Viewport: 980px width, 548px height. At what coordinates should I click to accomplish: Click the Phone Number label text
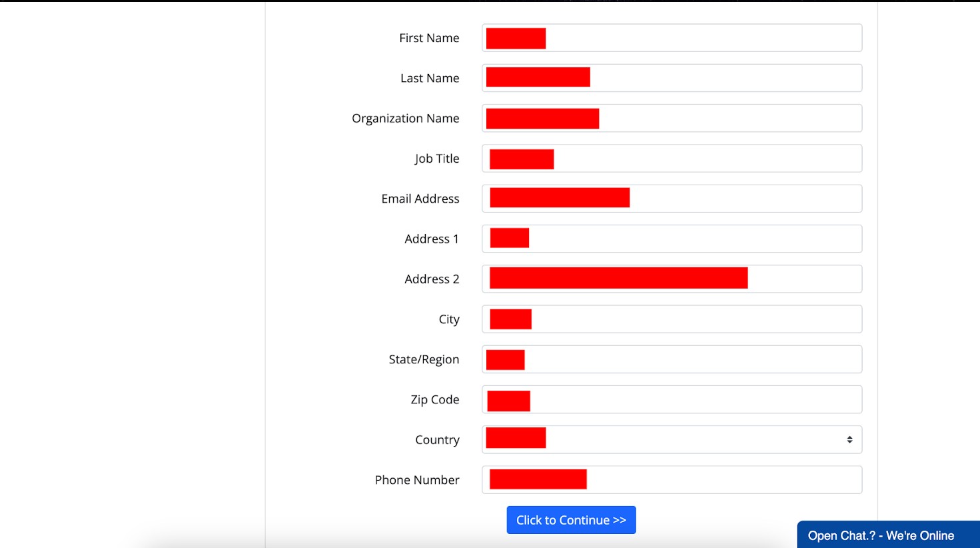point(416,480)
